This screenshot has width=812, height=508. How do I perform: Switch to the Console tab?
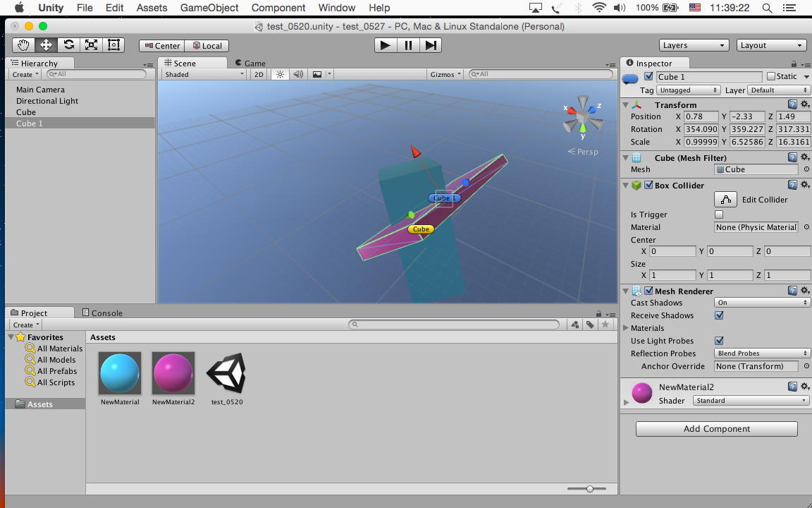click(x=102, y=313)
